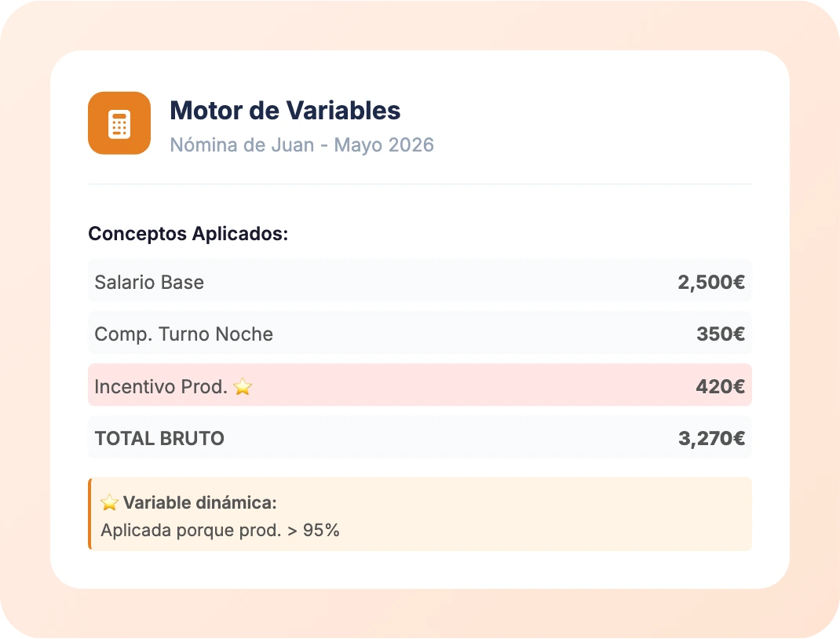Select the TOTAL BRUTO label
This screenshot has width=840, height=639.
pos(159,439)
